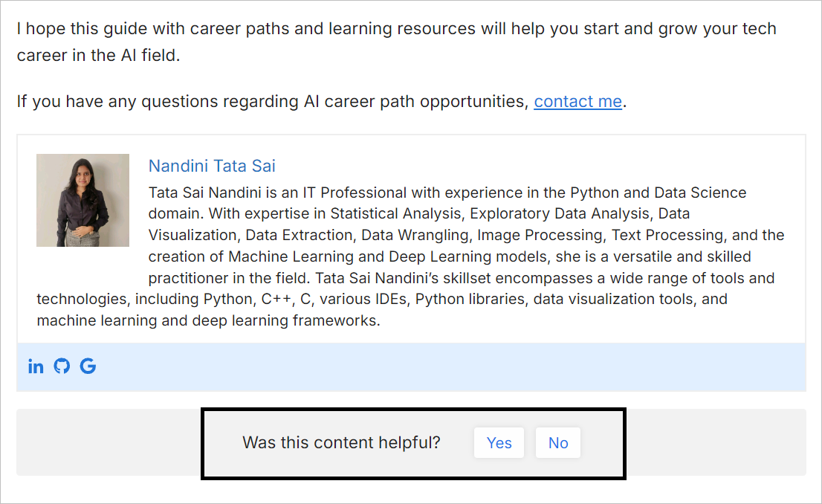Click the author's profile photo

pyautogui.click(x=82, y=201)
